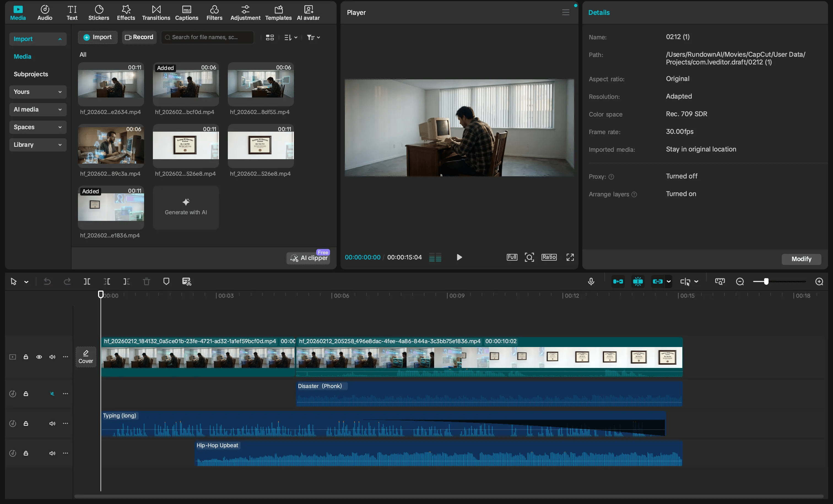
Task: Click the Cover edit pencil button
Action: click(x=85, y=357)
